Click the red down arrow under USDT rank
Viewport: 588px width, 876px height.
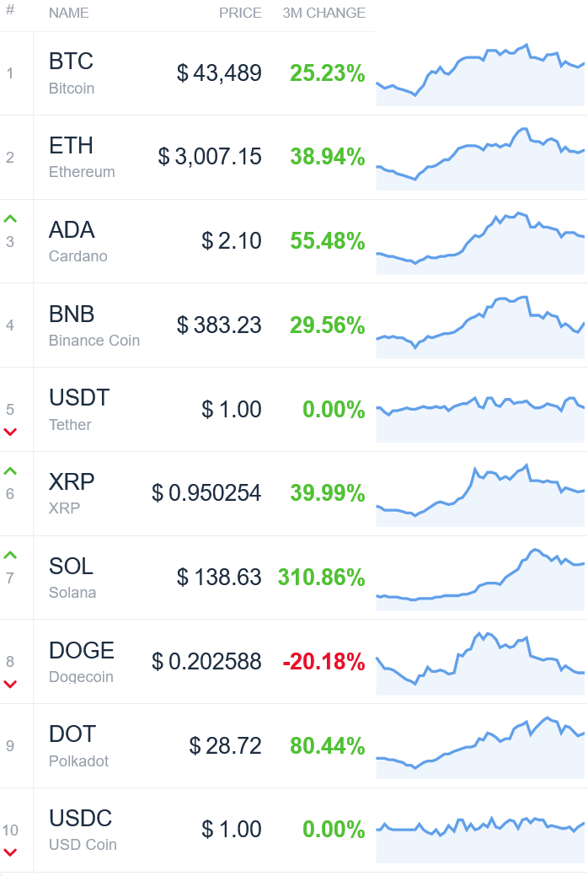pos(10,432)
